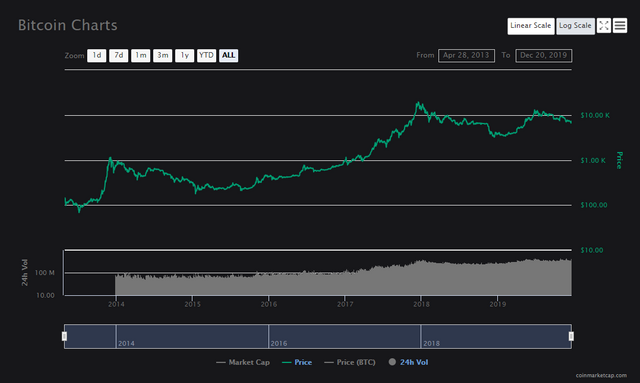
Task: Click the From date field
Action: 467,56
